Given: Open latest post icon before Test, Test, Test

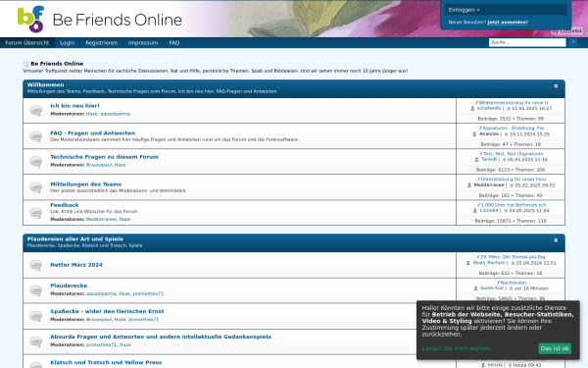Looking at the screenshot, I should 480,154.
